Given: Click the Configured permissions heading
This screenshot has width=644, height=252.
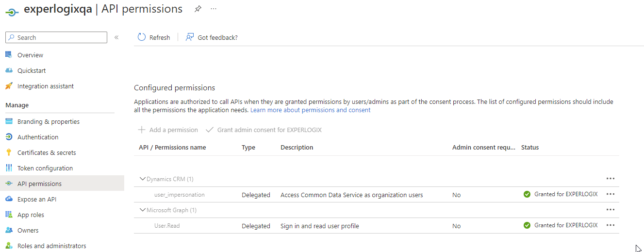Looking at the screenshot, I should [174, 88].
